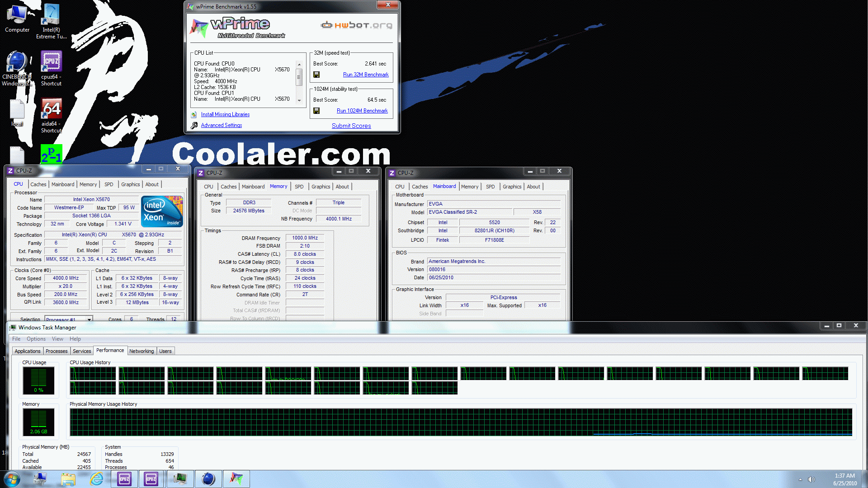Open Windows Explorer from the taskbar

(68, 479)
